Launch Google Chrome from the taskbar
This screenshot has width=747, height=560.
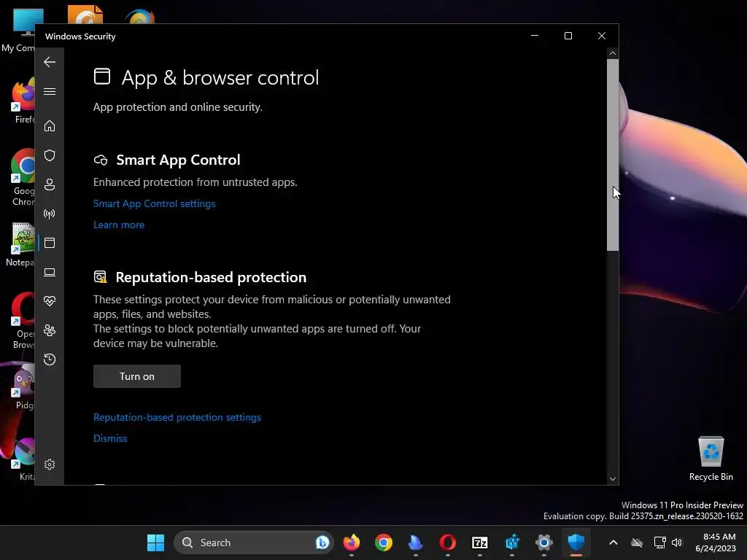[x=384, y=542]
